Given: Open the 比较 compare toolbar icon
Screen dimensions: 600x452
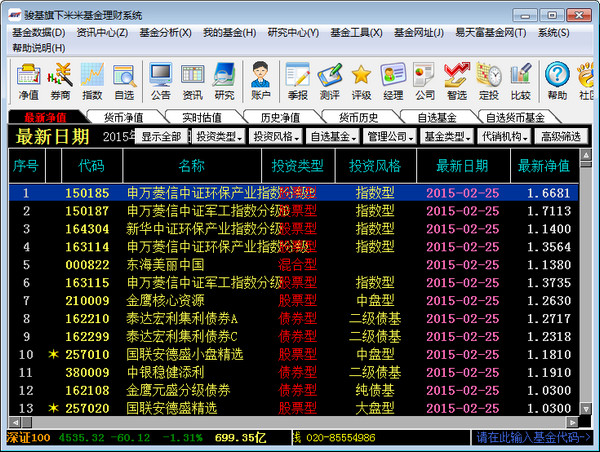Looking at the screenshot, I should coord(520,82).
